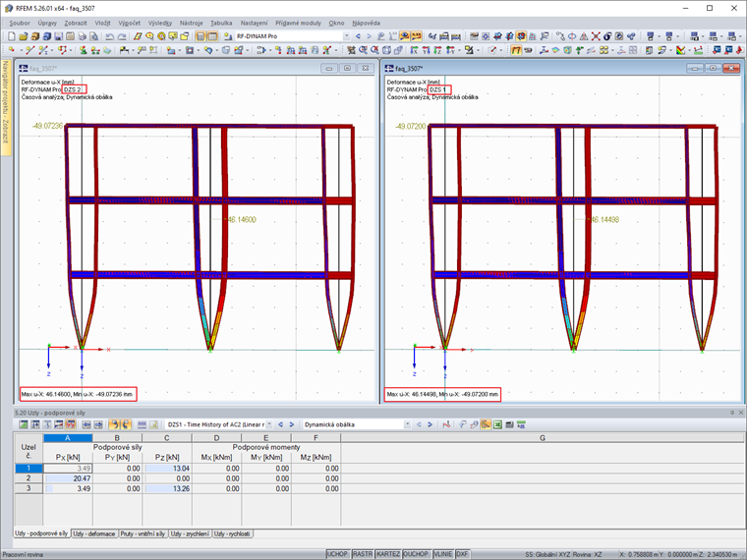Select the new line tool icon

pos(30,50)
